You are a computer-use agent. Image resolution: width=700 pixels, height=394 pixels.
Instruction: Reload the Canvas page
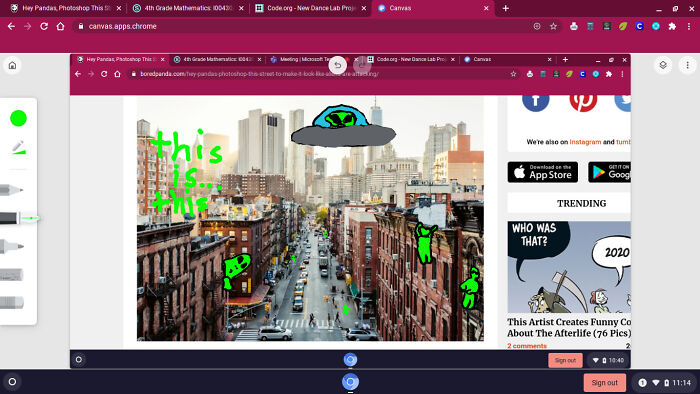click(44, 26)
